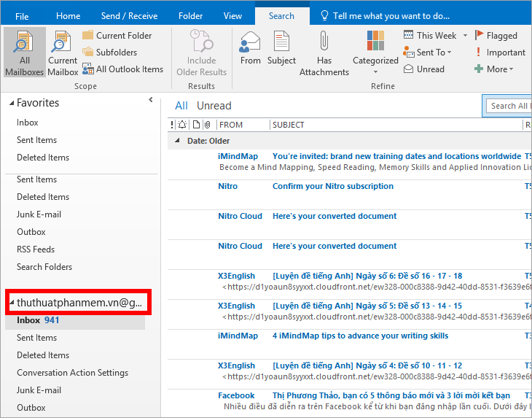
Task: Open Sent Items under Favorites
Action: [x=36, y=140]
